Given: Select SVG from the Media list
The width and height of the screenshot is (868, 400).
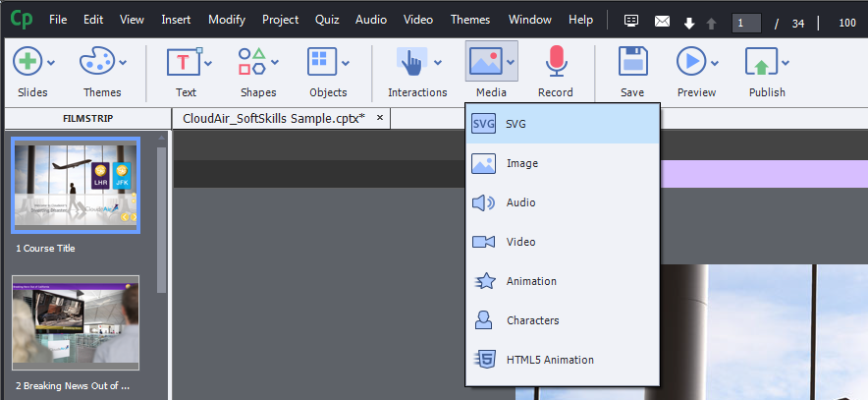Looking at the screenshot, I should coord(515,124).
